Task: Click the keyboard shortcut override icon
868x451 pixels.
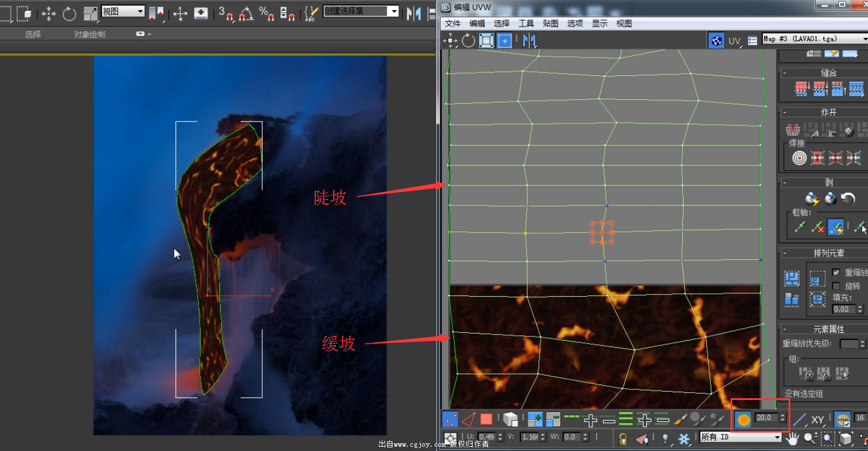Action: [x=201, y=13]
